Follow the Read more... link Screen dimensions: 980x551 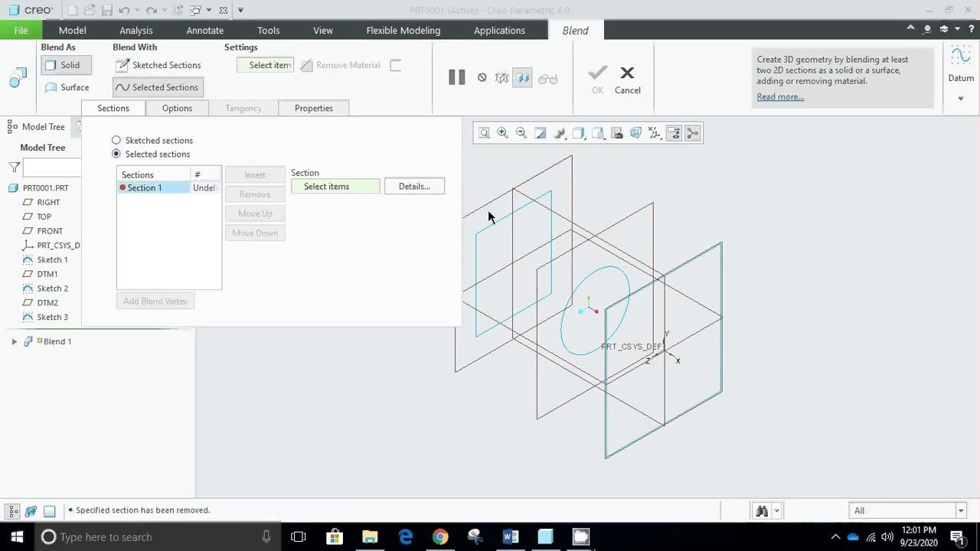pos(780,96)
